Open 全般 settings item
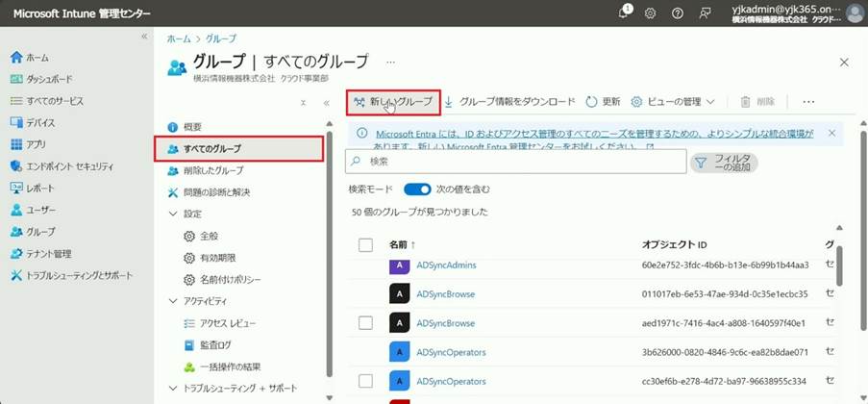Viewport: 868px width, 404px height. [201, 236]
